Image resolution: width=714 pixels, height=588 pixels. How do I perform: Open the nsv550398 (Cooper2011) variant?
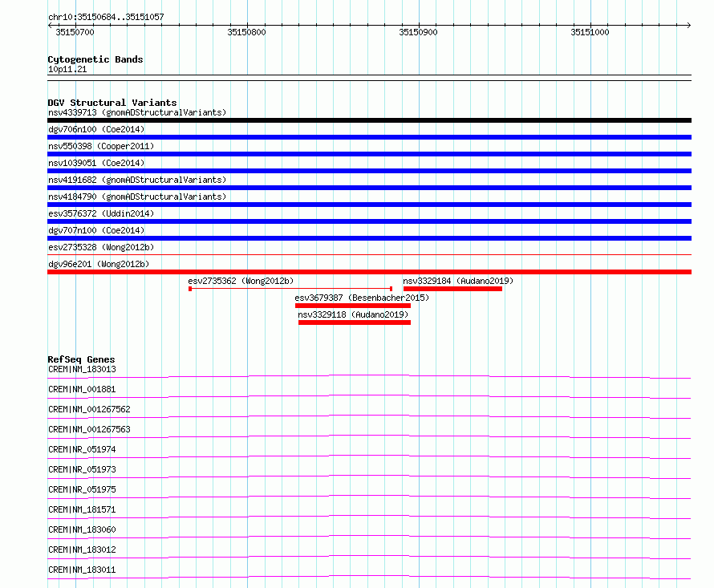click(101, 146)
